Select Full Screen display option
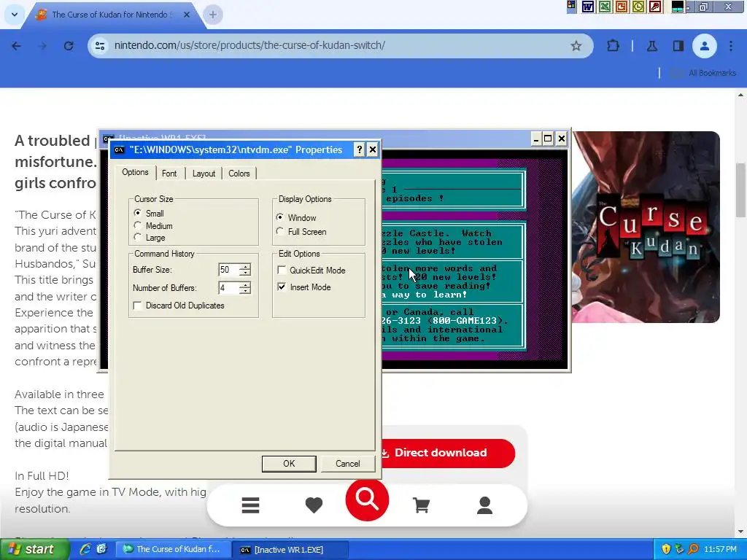Screen dimensions: 747x560 280,231
